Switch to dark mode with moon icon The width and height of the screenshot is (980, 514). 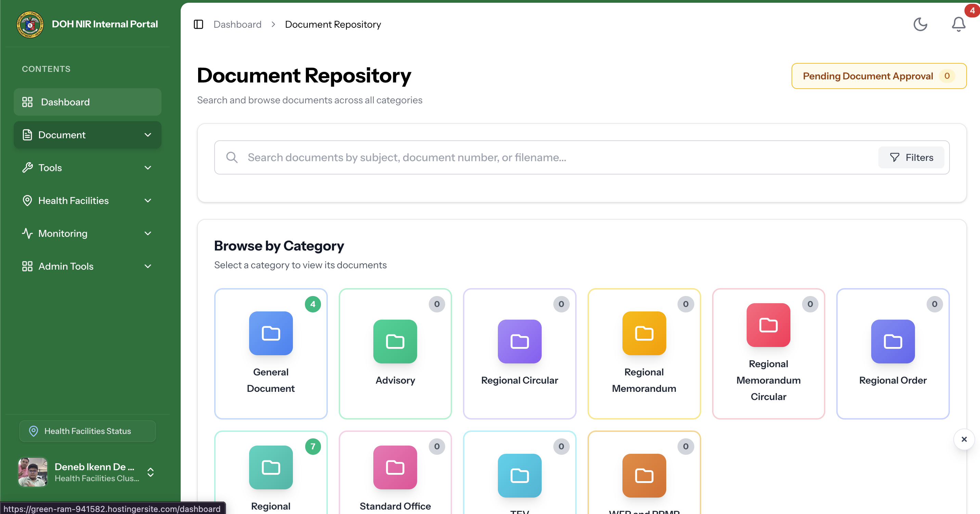coord(920,24)
